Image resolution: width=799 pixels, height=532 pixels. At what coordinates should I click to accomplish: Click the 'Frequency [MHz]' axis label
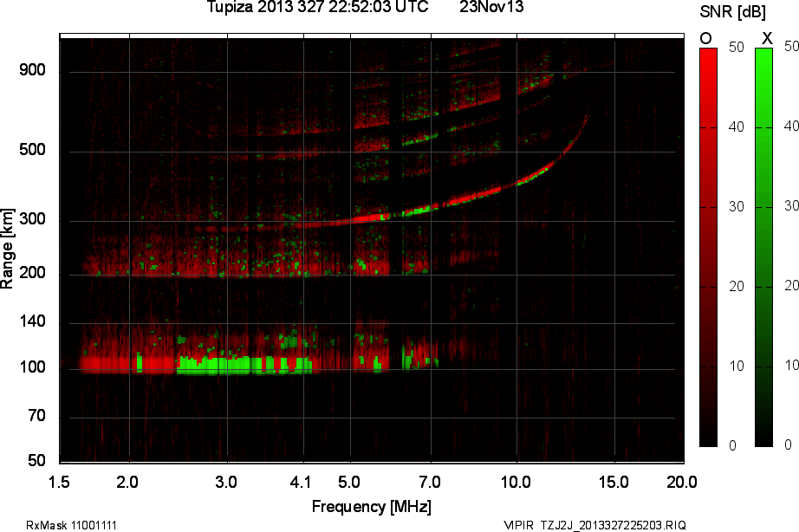(371, 506)
